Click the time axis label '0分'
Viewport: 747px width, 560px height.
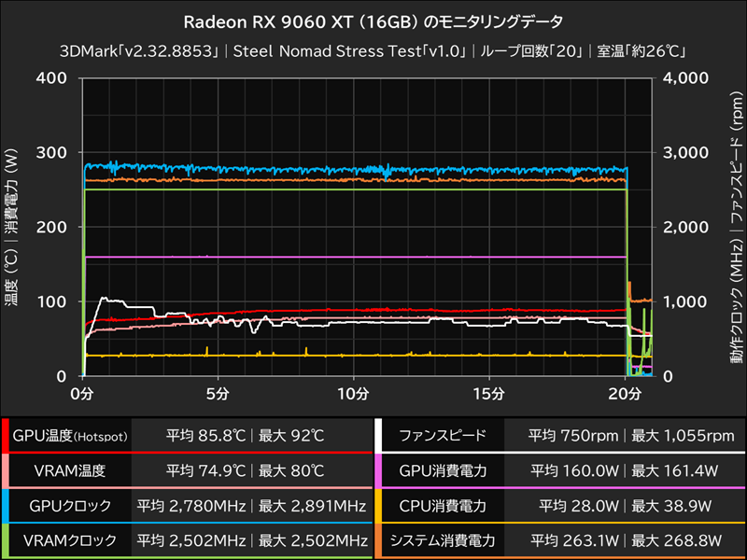(x=82, y=394)
